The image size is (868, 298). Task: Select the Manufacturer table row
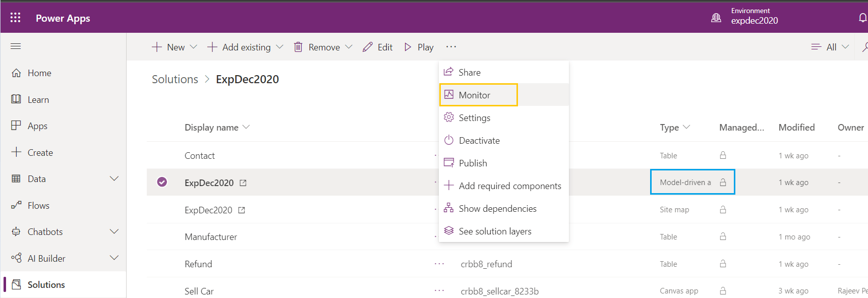pyautogui.click(x=507, y=236)
